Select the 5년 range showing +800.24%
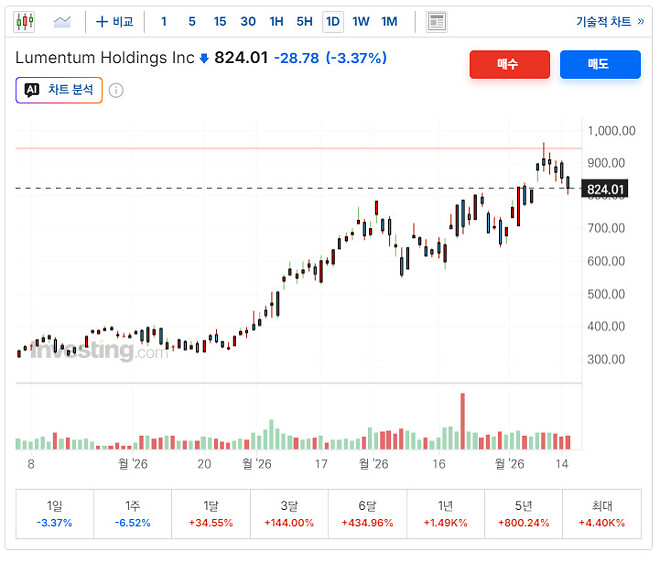 523,514
